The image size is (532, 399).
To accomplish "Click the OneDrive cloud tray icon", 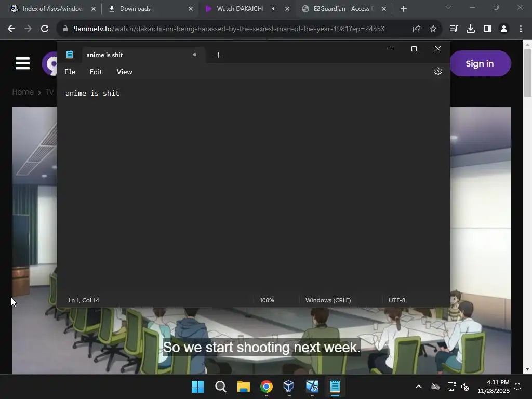I will click(x=435, y=387).
